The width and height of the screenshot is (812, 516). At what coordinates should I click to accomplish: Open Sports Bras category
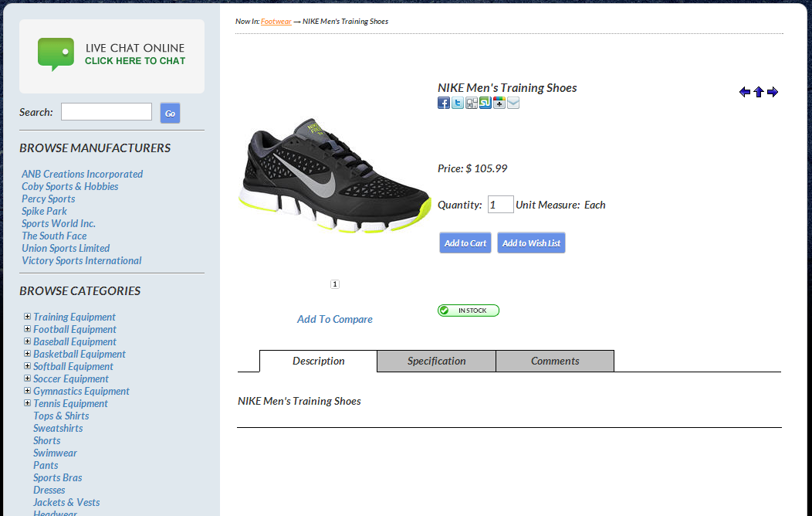(57, 478)
